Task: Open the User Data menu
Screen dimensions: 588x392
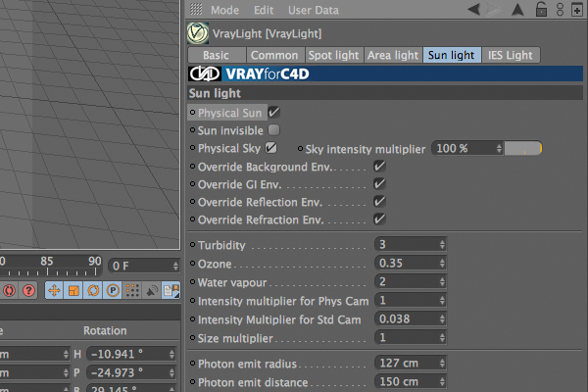Action: tap(314, 10)
